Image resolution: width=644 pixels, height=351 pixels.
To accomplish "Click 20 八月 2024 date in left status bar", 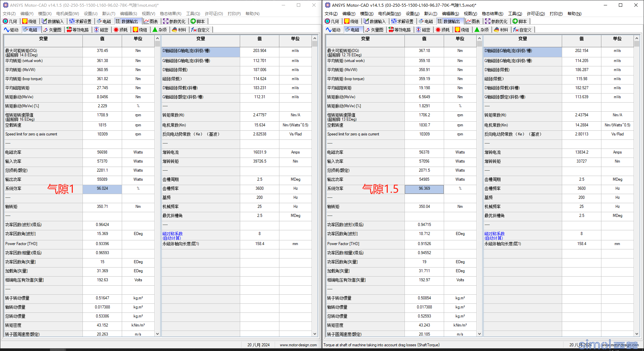I will tap(258, 345).
